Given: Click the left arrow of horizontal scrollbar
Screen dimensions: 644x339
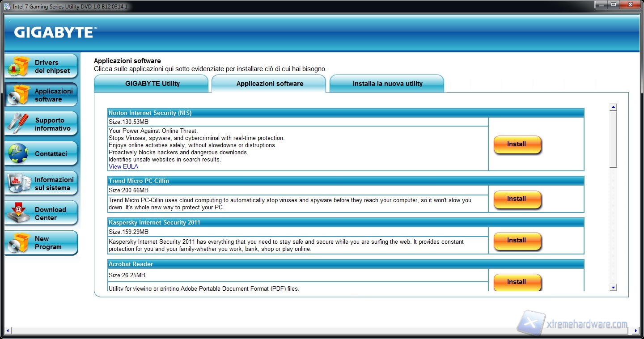Looking at the screenshot, I should pos(8,331).
